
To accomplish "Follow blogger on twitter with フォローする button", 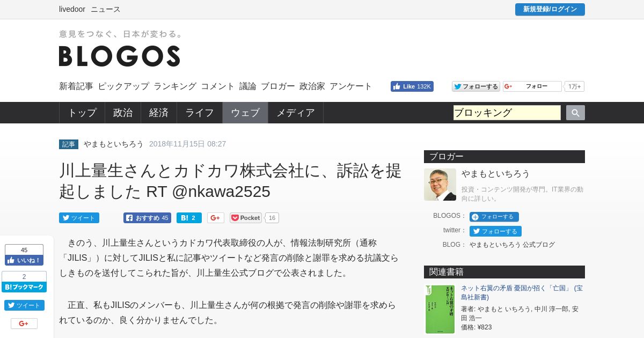I will coord(495,231).
